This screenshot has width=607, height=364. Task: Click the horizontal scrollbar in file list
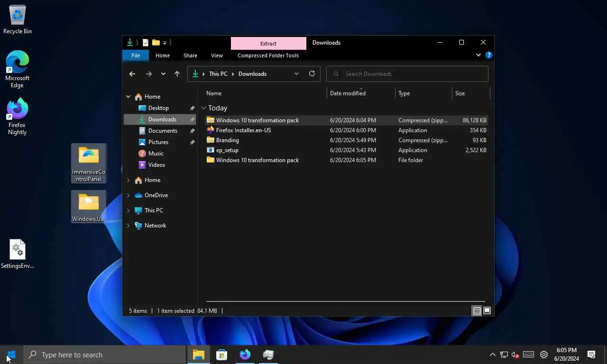[x=346, y=301]
